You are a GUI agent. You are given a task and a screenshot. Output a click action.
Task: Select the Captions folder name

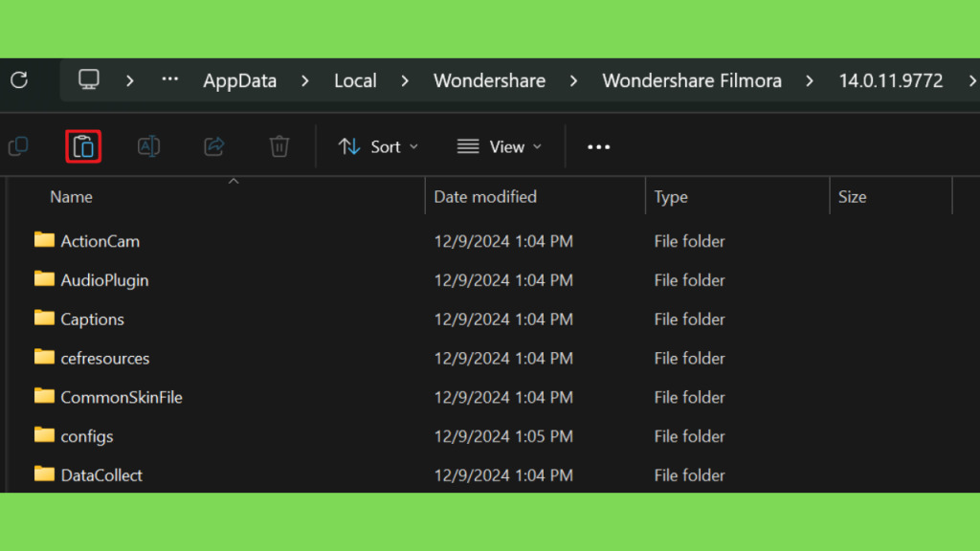[92, 320]
